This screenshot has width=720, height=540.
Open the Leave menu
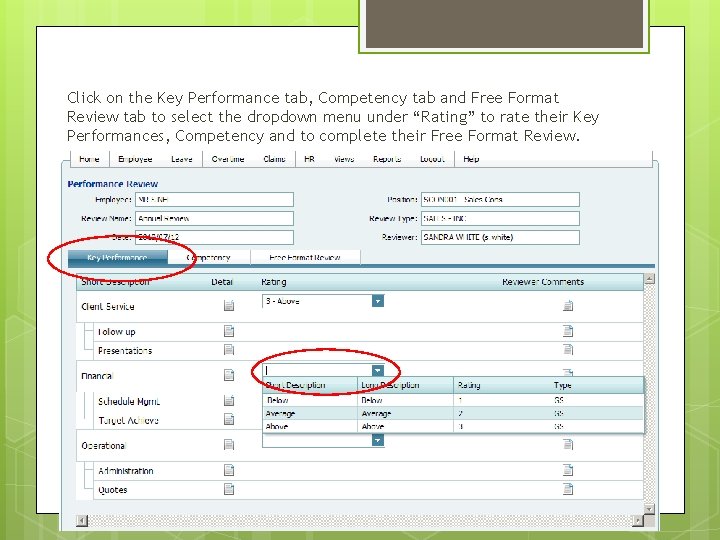pyautogui.click(x=182, y=159)
